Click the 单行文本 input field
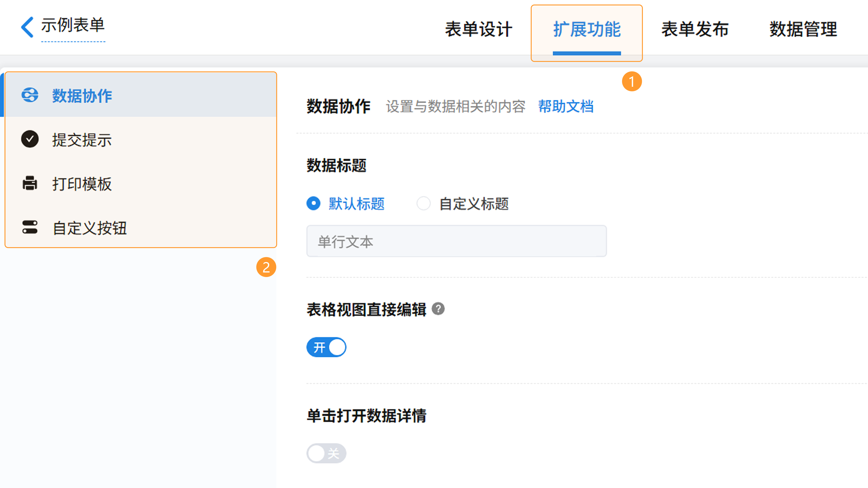The height and width of the screenshot is (488, 868). (456, 242)
